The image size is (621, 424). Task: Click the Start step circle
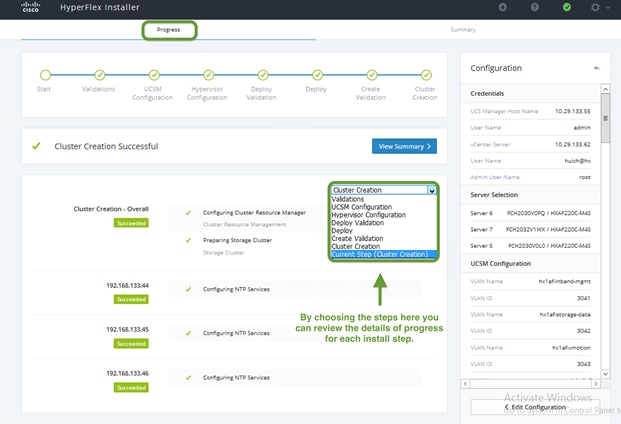45,75
